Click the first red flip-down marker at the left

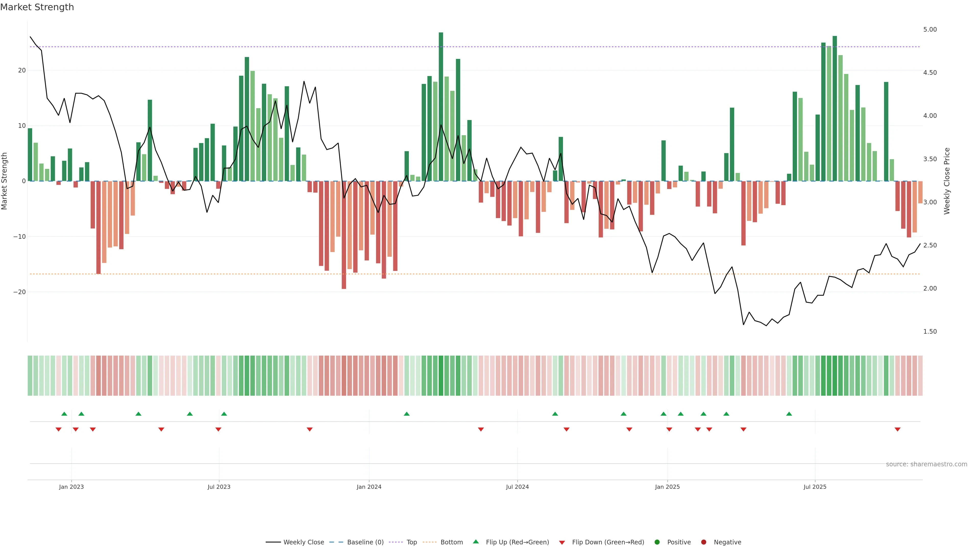59,429
